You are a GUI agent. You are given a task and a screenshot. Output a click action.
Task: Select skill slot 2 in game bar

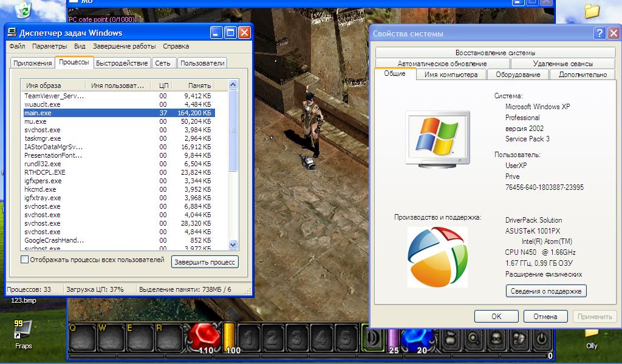point(273,338)
